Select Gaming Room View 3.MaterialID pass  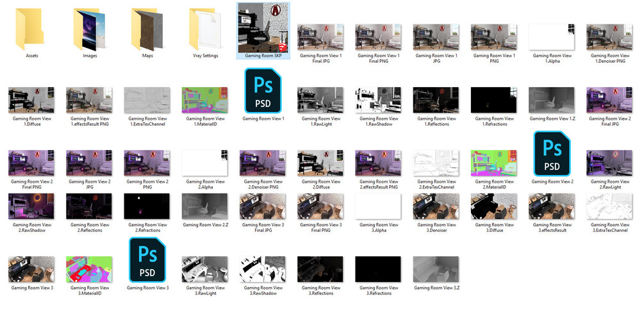point(90,270)
